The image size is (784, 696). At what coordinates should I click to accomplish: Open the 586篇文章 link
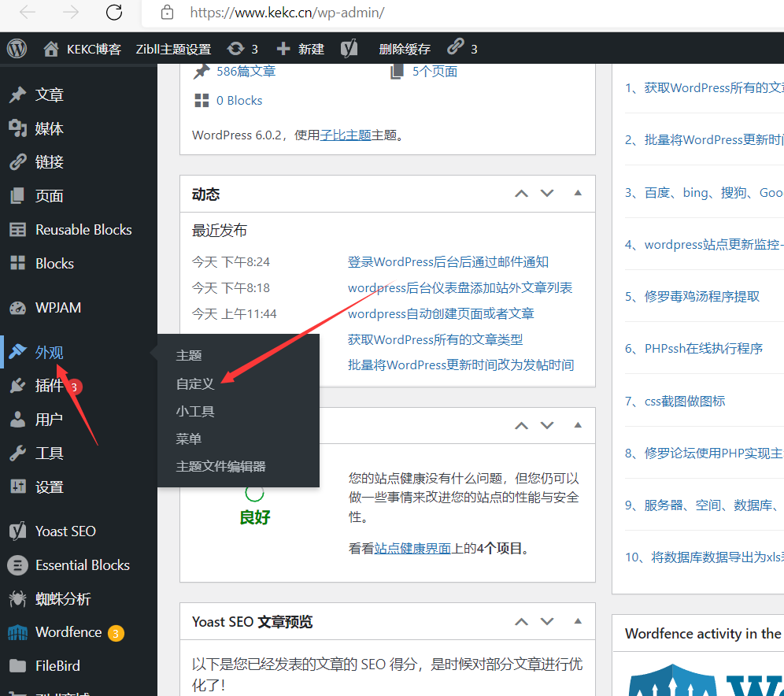pyautogui.click(x=246, y=72)
